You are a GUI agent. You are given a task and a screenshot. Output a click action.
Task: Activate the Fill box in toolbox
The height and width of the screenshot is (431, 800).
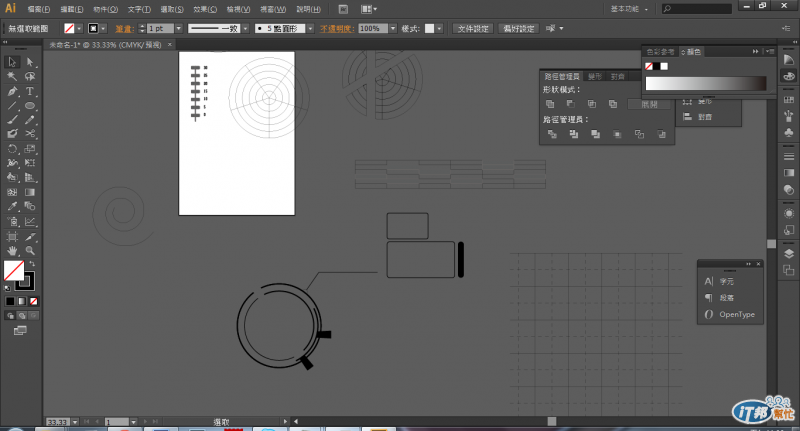14,271
